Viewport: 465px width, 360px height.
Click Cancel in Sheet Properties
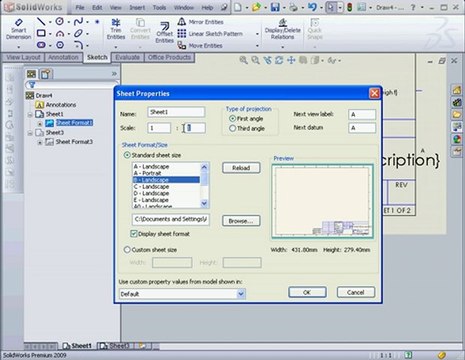tap(356, 292)
